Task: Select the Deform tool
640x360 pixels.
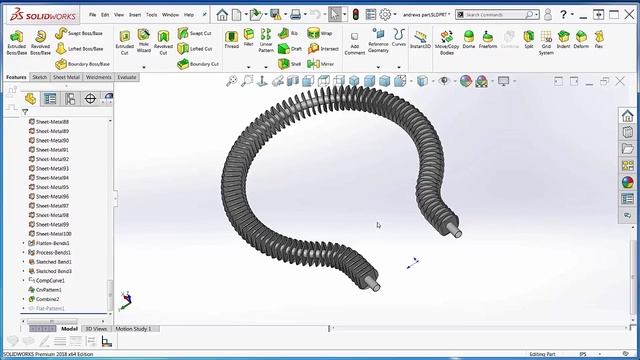Action: 581,40
